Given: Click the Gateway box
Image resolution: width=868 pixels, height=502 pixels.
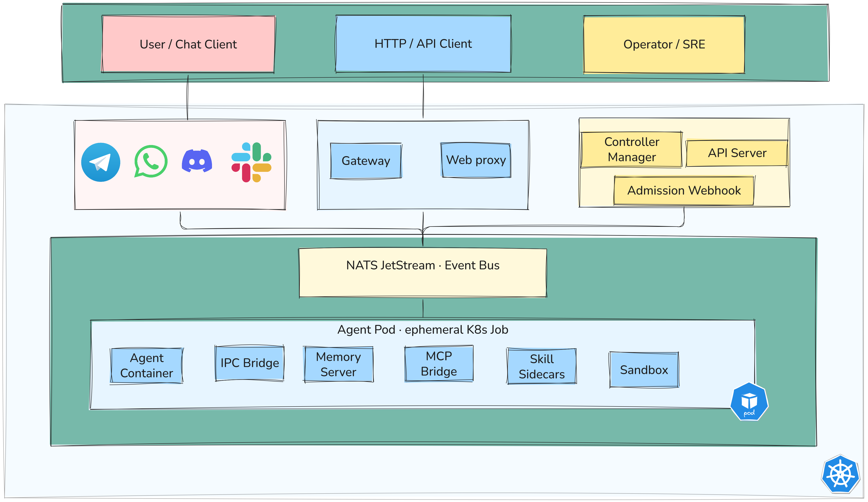Looking at the screenshot, I should [x=366, y=161].
